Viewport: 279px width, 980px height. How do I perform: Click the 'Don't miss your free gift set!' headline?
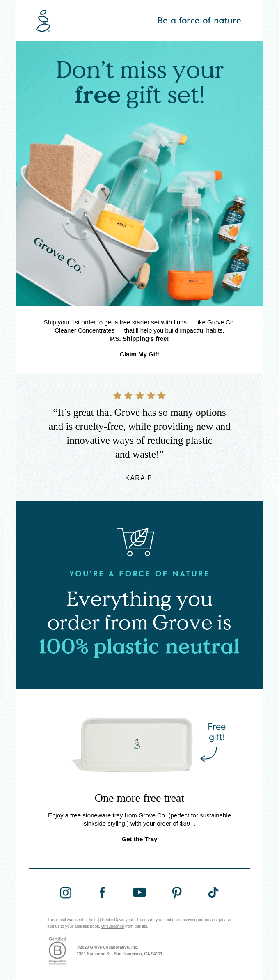click(x=139, y=82)
